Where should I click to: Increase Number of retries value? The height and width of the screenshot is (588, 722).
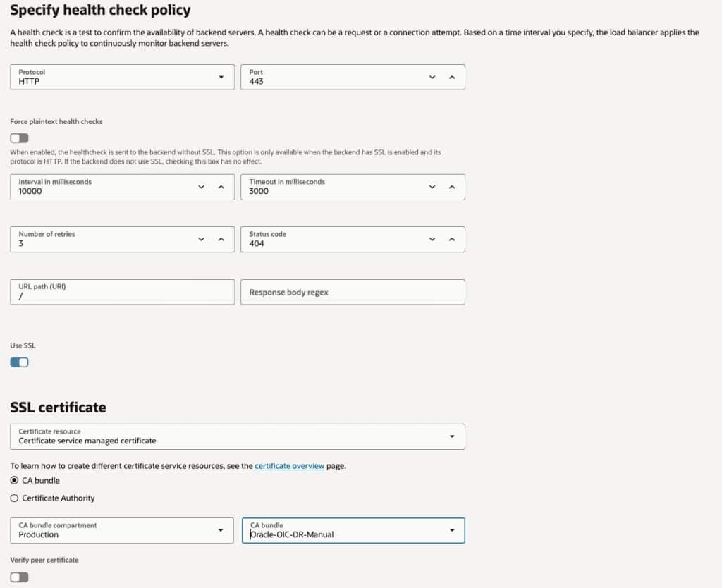pyautogui.click(x=221, y=239)
